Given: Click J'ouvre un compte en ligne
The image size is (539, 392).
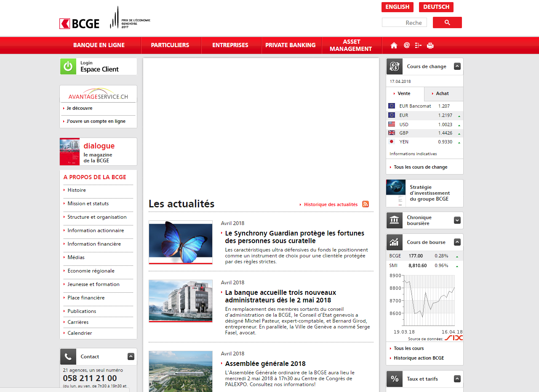Looking at the screenshot, I should pos(96,122).
